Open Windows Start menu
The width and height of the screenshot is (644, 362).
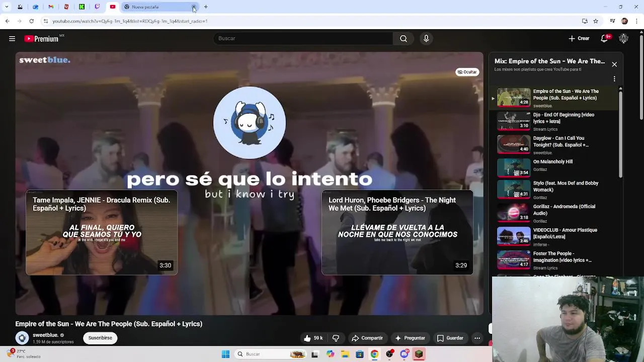tap(225, 354)
